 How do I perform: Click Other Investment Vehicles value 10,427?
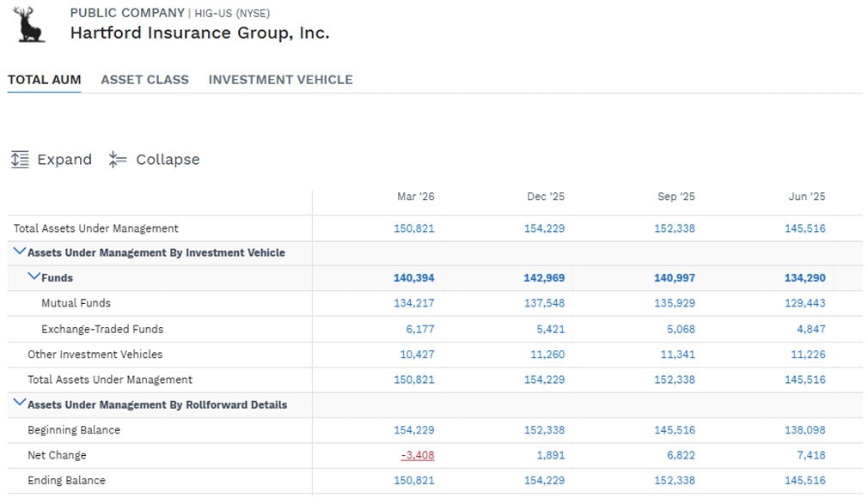tap(418, 354)
